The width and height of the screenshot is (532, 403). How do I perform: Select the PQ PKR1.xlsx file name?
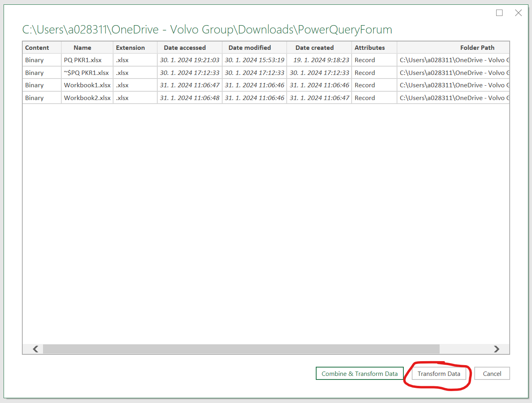point(83,60)
